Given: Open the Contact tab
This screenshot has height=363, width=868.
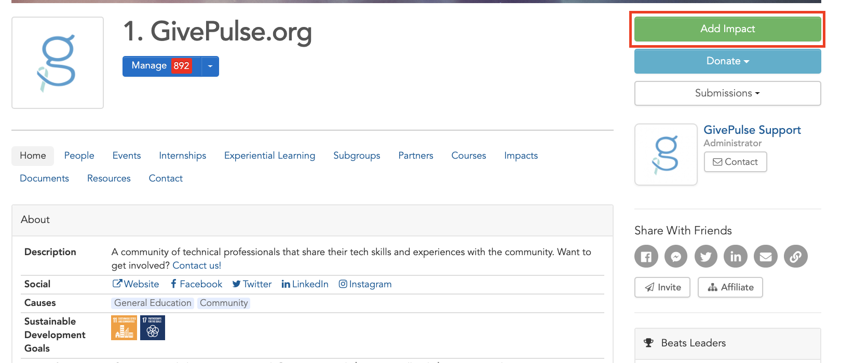Looking at the screenshot, I should click(166, 178).
